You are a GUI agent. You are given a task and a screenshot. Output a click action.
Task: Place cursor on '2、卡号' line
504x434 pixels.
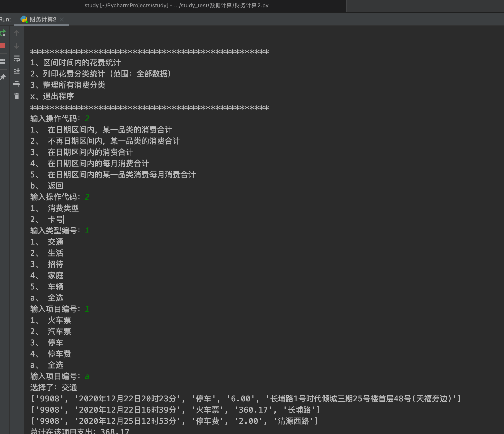pos(47,219)
